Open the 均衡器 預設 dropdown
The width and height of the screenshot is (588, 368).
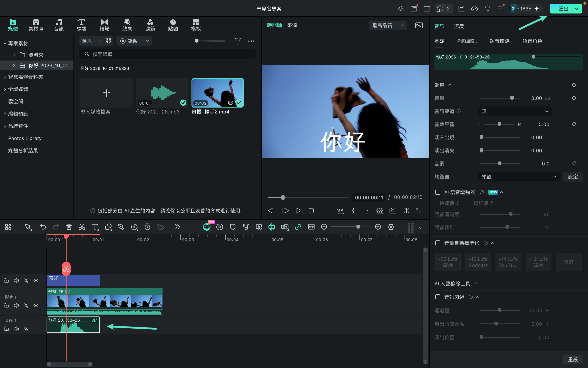(x=519, y=177)
